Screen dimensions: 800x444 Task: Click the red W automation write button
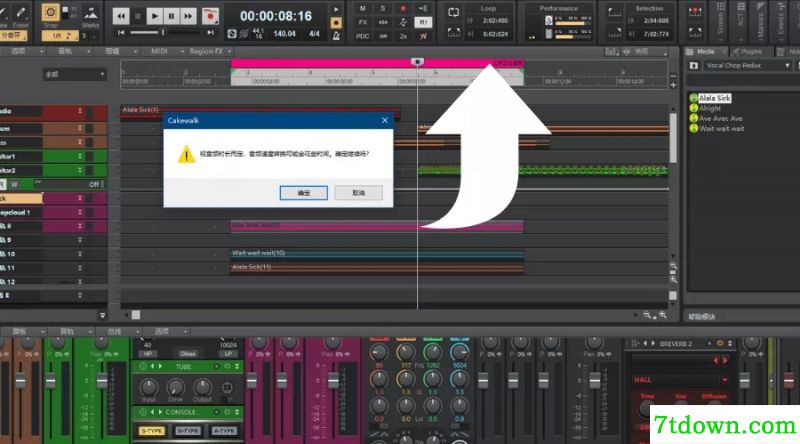pyautogui.click(x=423, y=36)
